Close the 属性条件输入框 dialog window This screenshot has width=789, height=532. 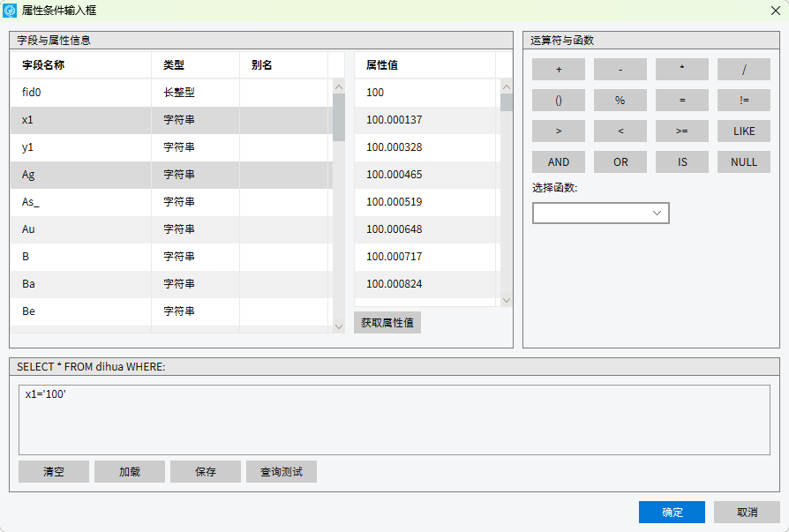click(775, 11)
